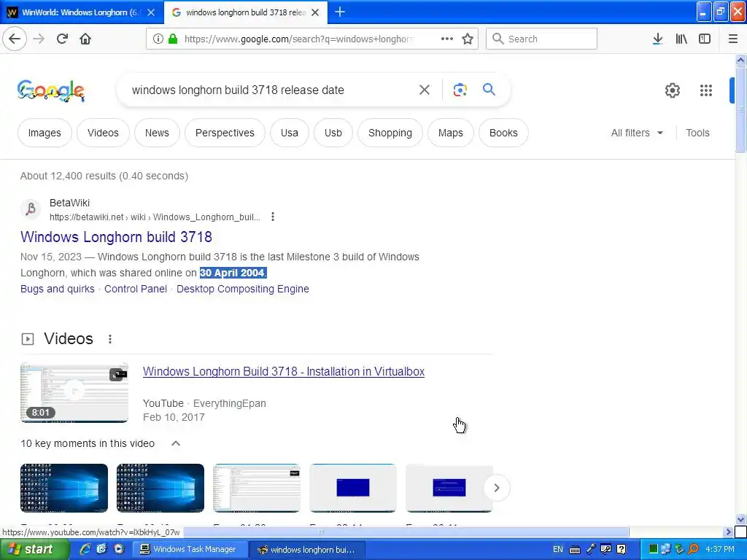Filter results by Videos
747x560 pixels.
103,133
